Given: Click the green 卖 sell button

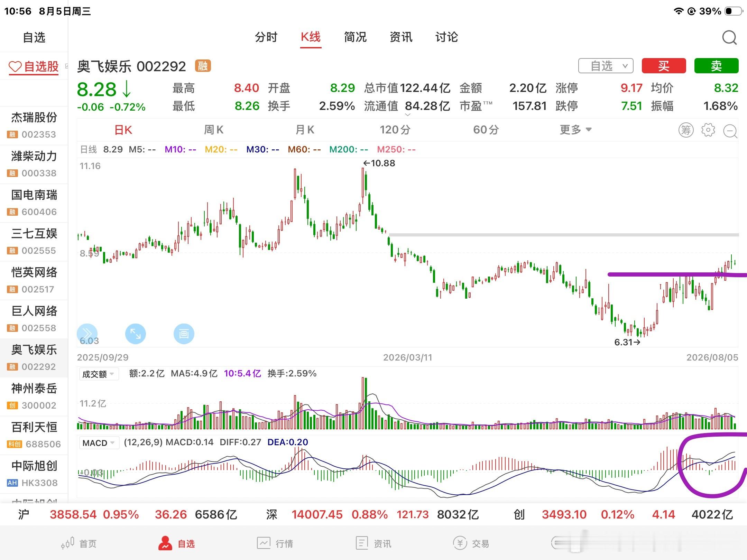Looking at the screenshot, I should (716, 66).
